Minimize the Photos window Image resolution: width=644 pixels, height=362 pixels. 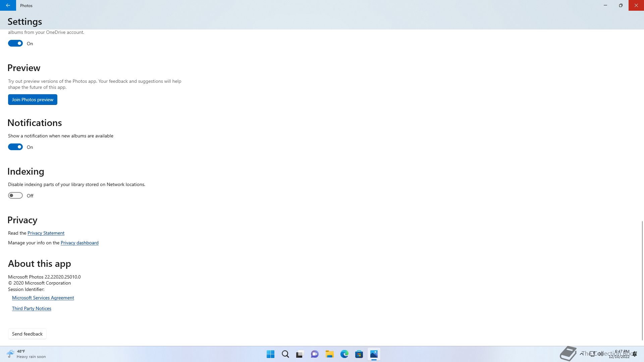605,5
